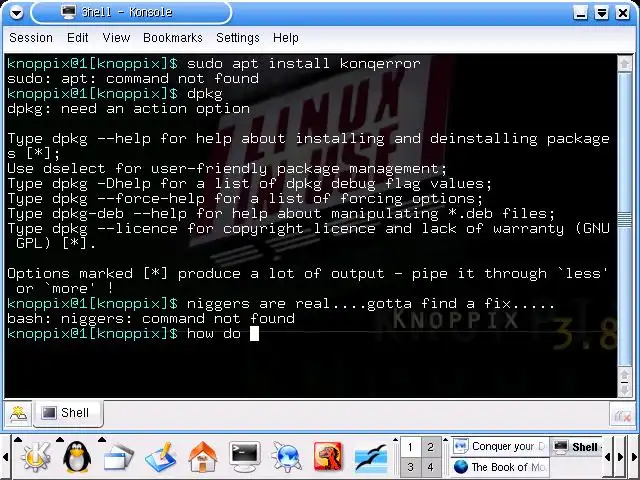Open the KDE K menu
This screenshot has width=640, height=480.
36,457
